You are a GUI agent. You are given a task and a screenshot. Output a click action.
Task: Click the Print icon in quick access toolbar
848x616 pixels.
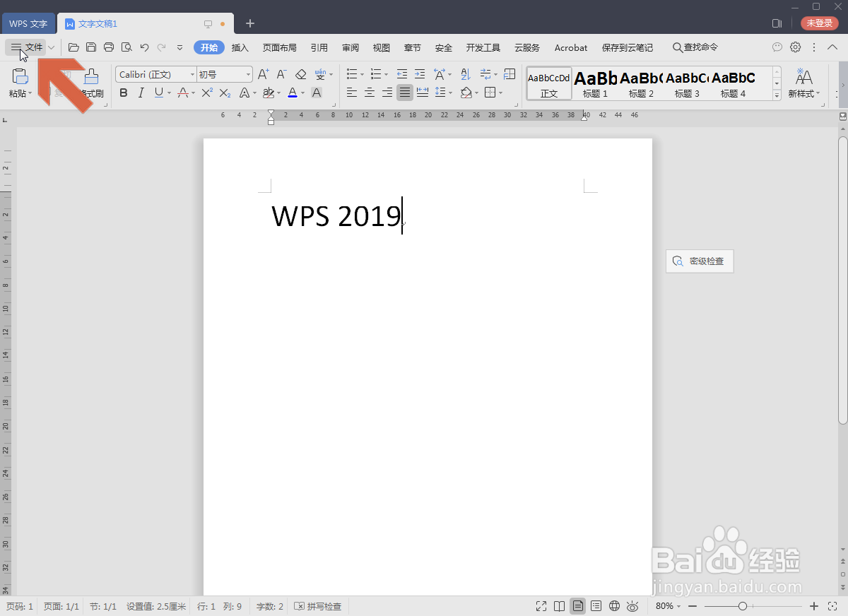[x=109, y=47]
